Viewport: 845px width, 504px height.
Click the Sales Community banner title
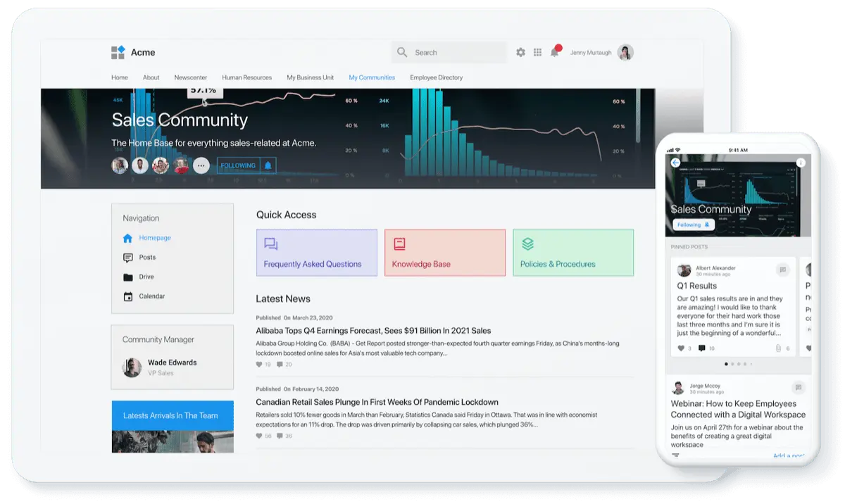[x=180, y=120]
